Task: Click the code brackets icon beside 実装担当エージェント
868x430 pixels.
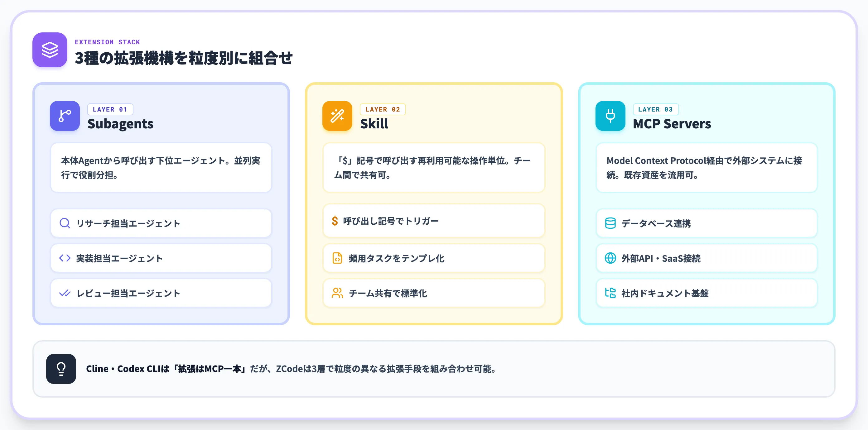Action: (65, 258)
